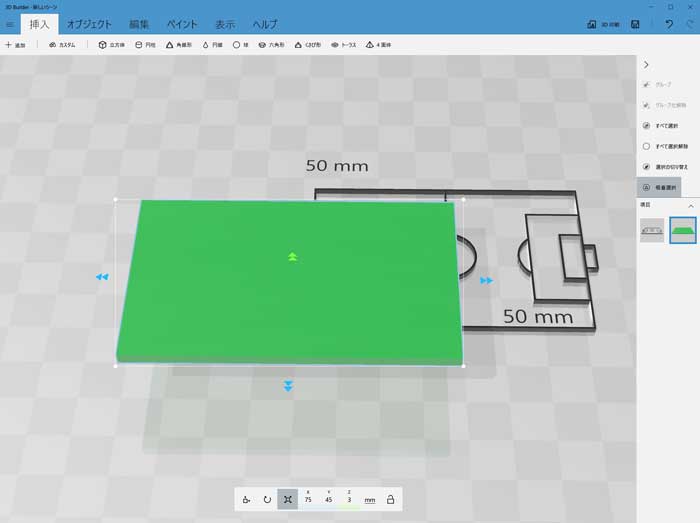Insert a cube (立方体)
The height and width of the screenshot is (523, 700).
(112, 45)
